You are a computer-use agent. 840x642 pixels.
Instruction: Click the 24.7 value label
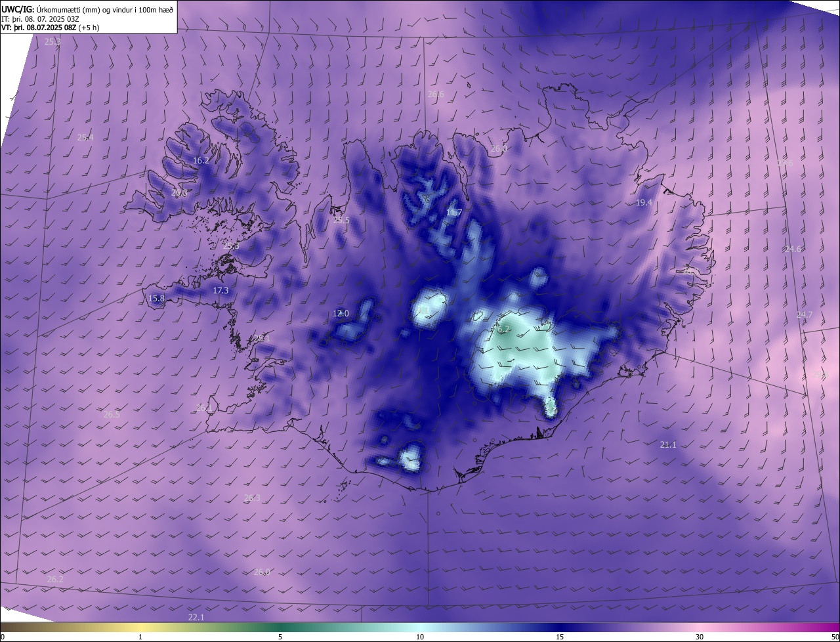[804, 314]
